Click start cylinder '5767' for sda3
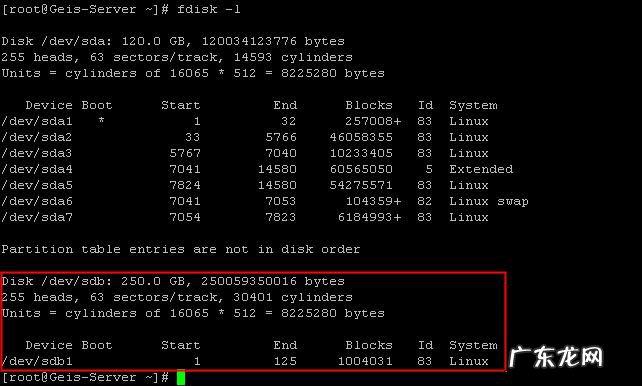Viewport: 642px width, 386px height. [x=185, y=153]
